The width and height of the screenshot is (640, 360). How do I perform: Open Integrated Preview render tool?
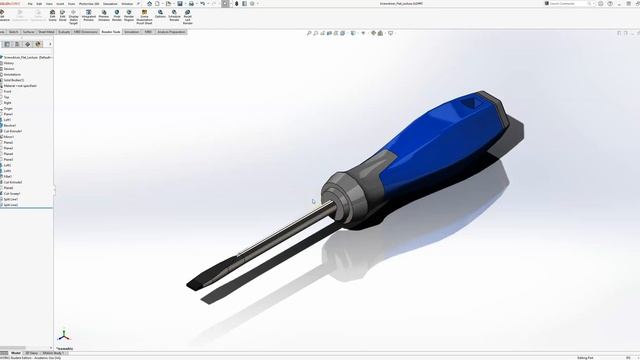point(89,16)
